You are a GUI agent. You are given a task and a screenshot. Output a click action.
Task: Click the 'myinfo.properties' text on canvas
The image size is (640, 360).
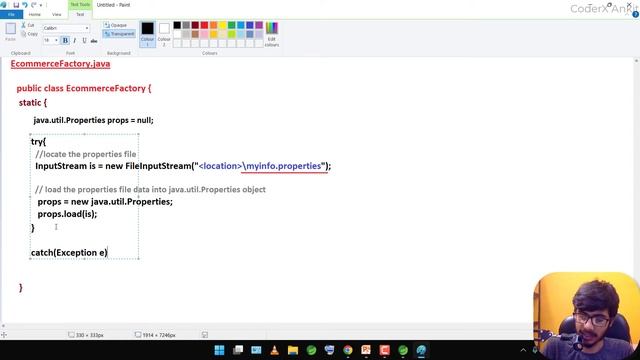coord(284,166)
